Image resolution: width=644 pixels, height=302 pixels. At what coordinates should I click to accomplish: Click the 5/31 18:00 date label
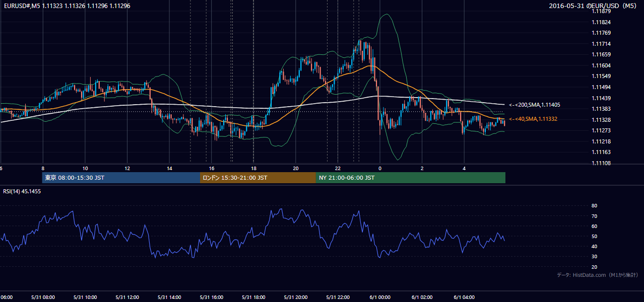point(253,297)
